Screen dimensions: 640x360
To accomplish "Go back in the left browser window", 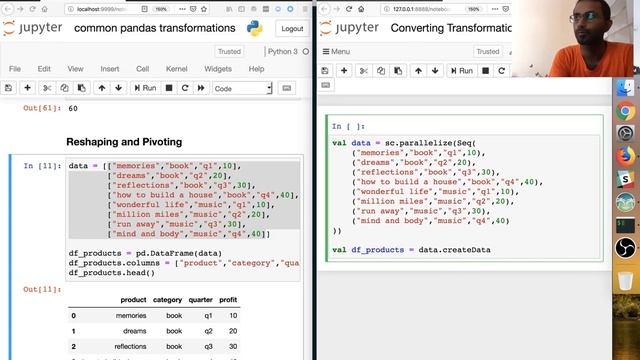I will [x=8, y=9].
